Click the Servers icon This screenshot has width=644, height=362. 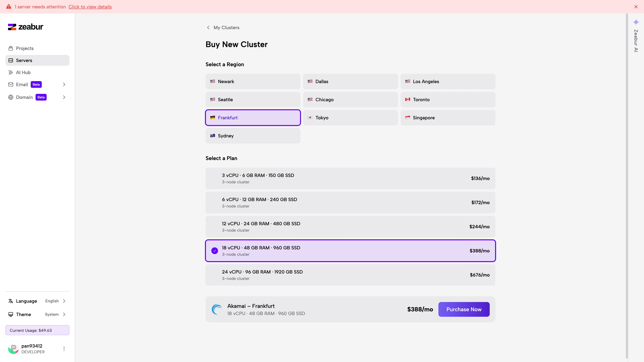click(x=11, y=60)
